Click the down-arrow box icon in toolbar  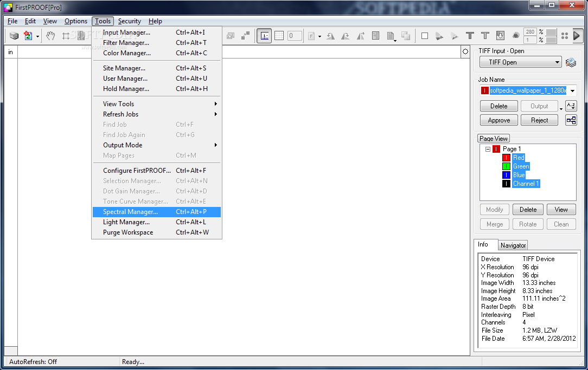500,36
